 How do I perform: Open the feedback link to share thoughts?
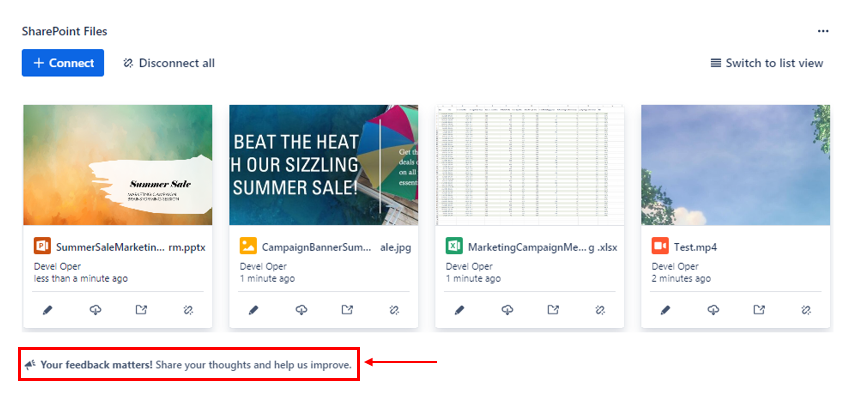[x=195, y=365]
